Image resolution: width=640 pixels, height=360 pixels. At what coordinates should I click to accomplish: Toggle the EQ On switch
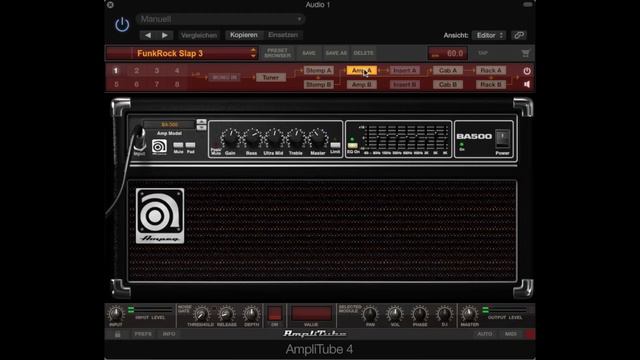[353, 145]
